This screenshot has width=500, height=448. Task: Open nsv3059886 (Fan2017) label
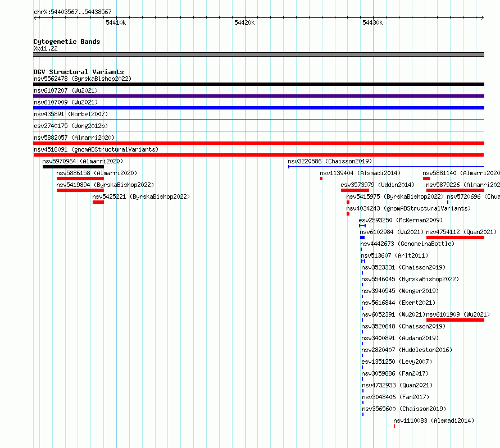(395, 373)
